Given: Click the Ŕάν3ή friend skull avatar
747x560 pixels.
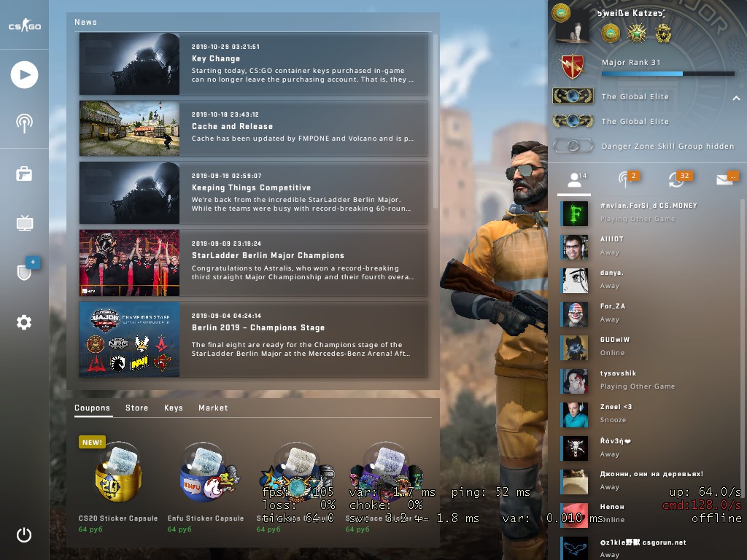Looking at the screenshot, I should click(x=575, y=448).
